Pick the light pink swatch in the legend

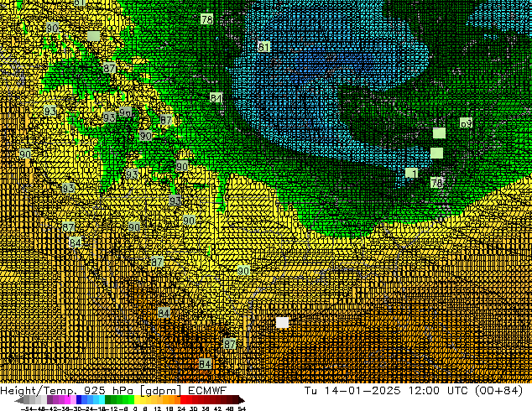coord(73,400)
